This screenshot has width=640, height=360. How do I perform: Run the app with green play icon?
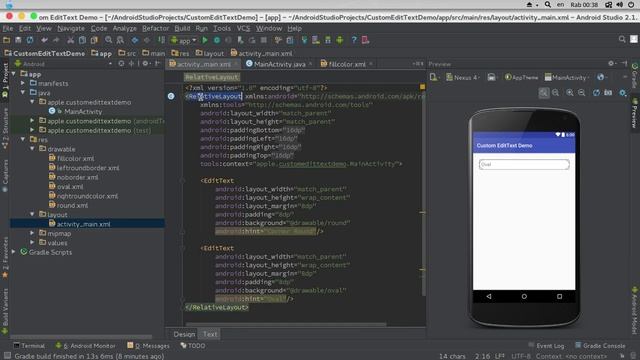[x=205, y=40]
